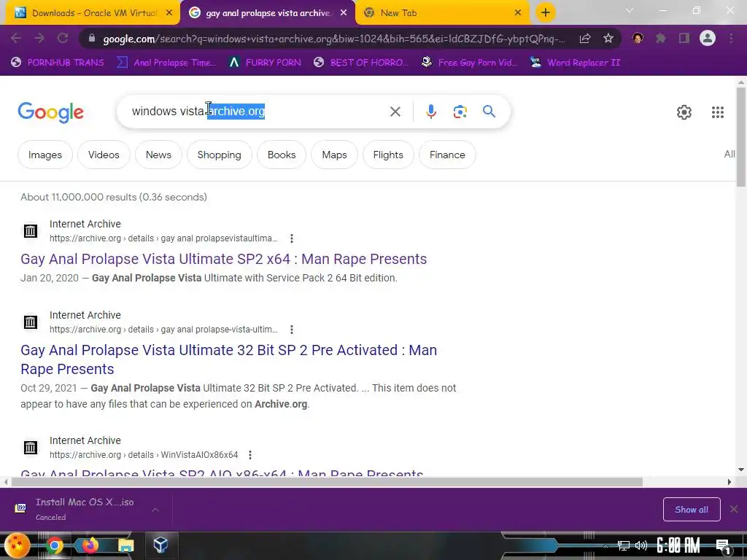This screenshot has height=560, width=747.
Task: Start a voice search with the microphone
Action: pyautogui.click(x=430, y=112)
